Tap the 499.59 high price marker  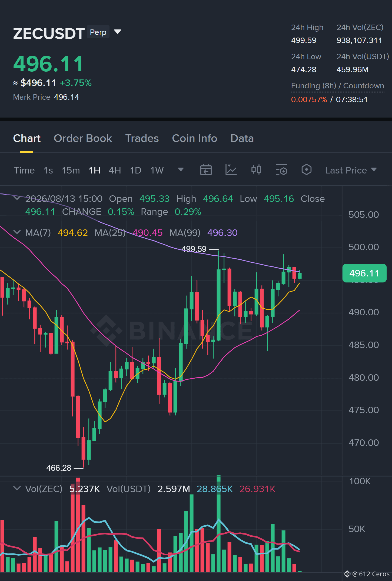194,249
